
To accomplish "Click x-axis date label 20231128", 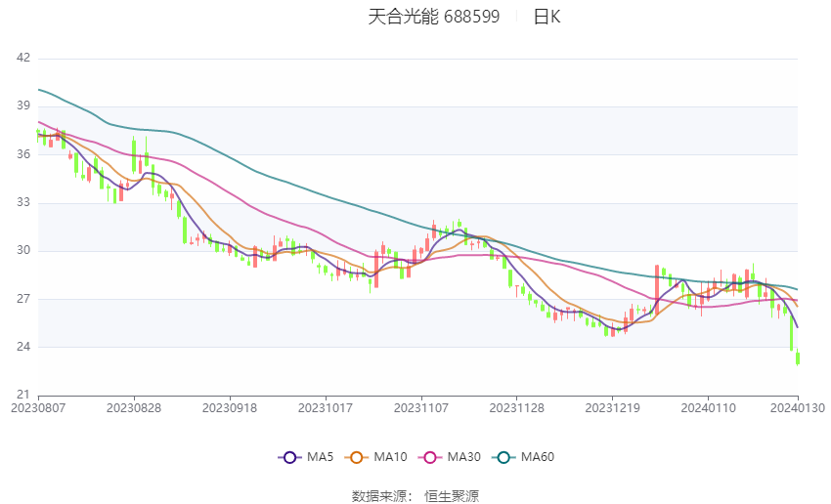I will (517, 408).
